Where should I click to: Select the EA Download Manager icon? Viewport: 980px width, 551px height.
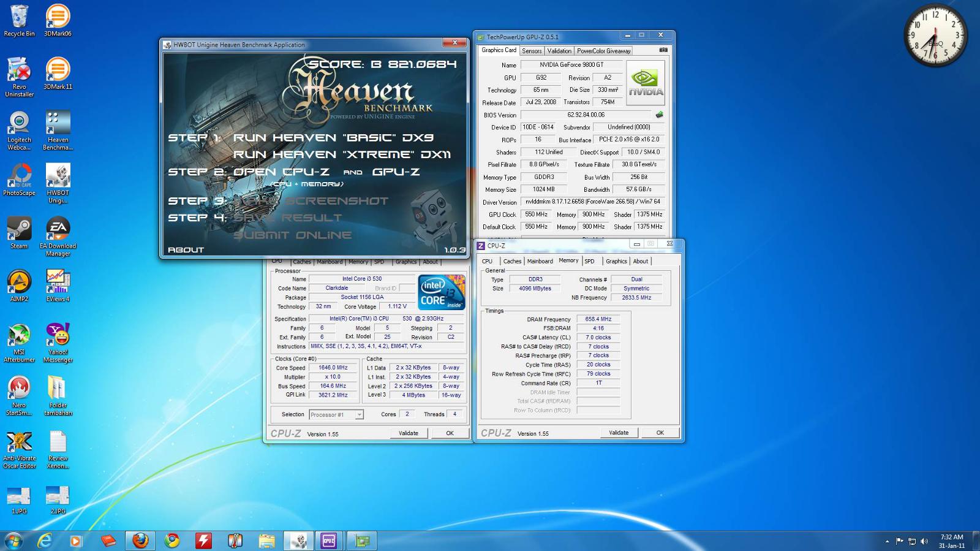[58, 237]
